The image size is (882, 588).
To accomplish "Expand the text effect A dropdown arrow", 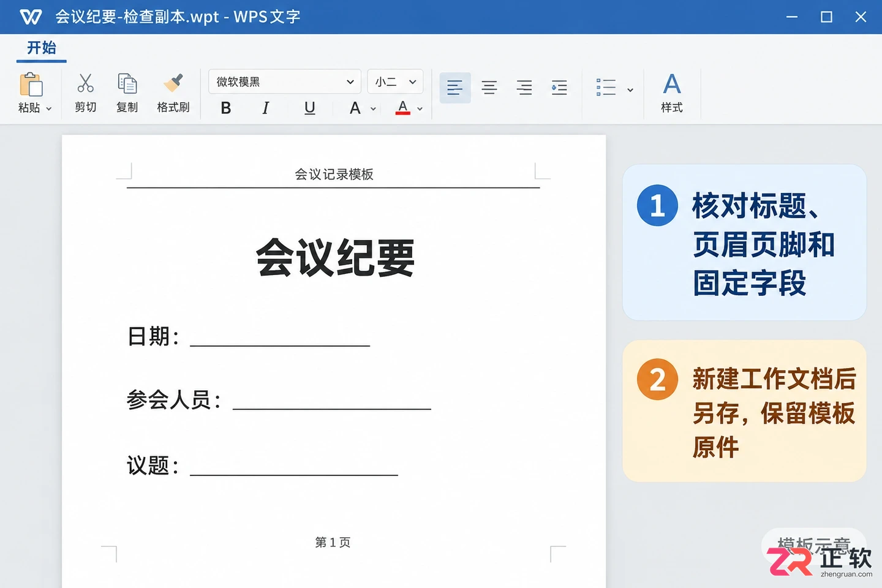I will point(373,109).
